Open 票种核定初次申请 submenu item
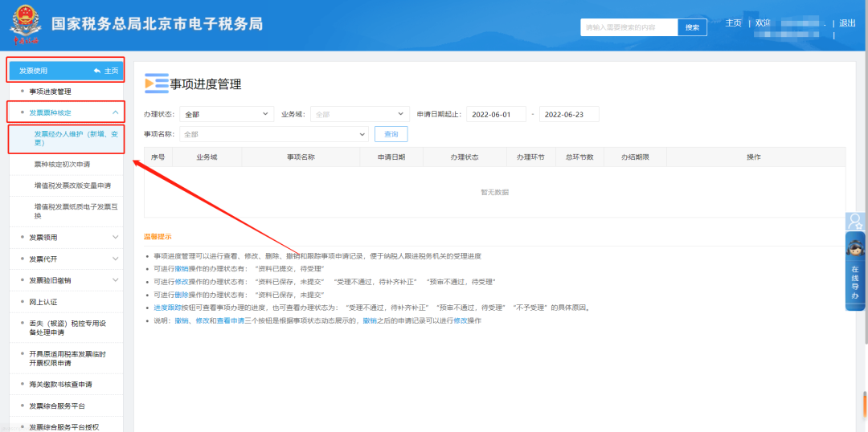 click(62, 165)
